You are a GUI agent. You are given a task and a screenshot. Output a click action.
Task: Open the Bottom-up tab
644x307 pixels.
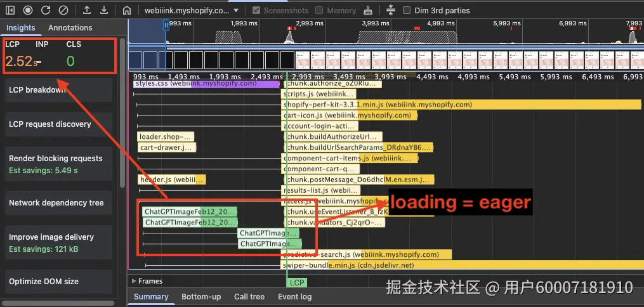point(201,297)
